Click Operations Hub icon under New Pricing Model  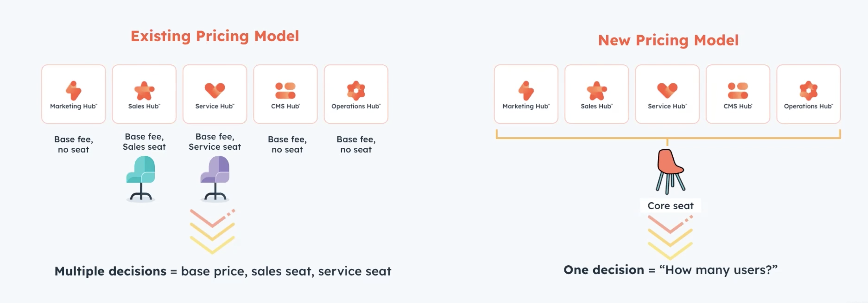pyautogui.click(x=808, y=90)
